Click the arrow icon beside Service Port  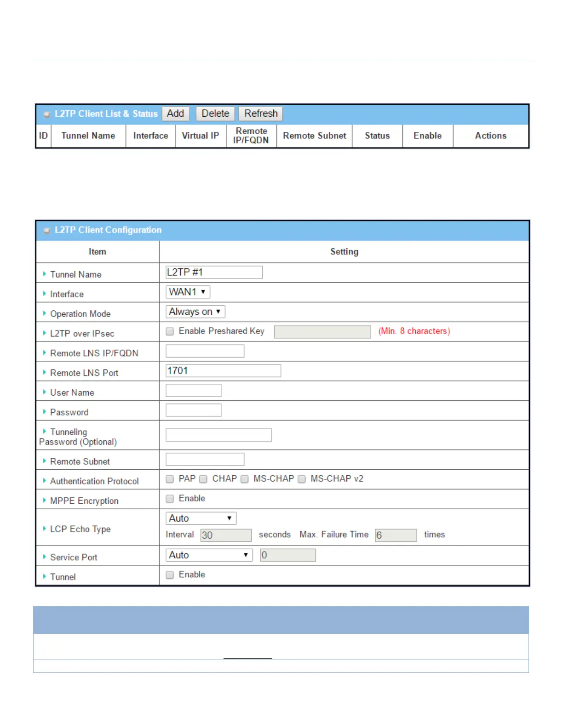[x=45, y=557]
